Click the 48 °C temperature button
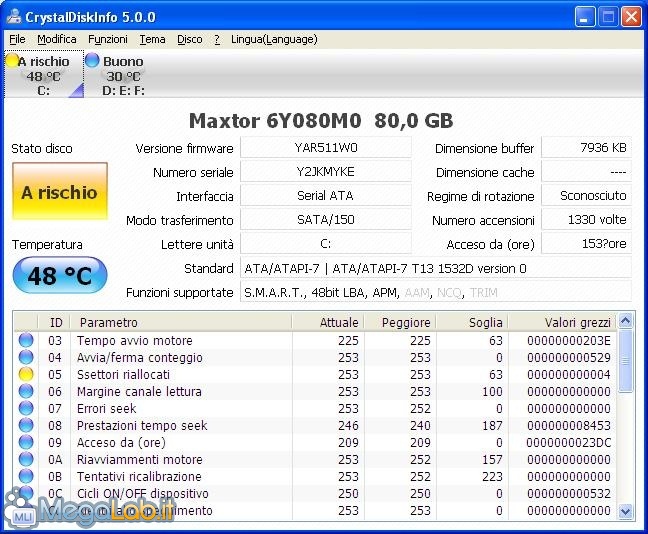Image resolution: width=648 pixels, height=534 pixels. pyautogui.click(x=60, y=275)
